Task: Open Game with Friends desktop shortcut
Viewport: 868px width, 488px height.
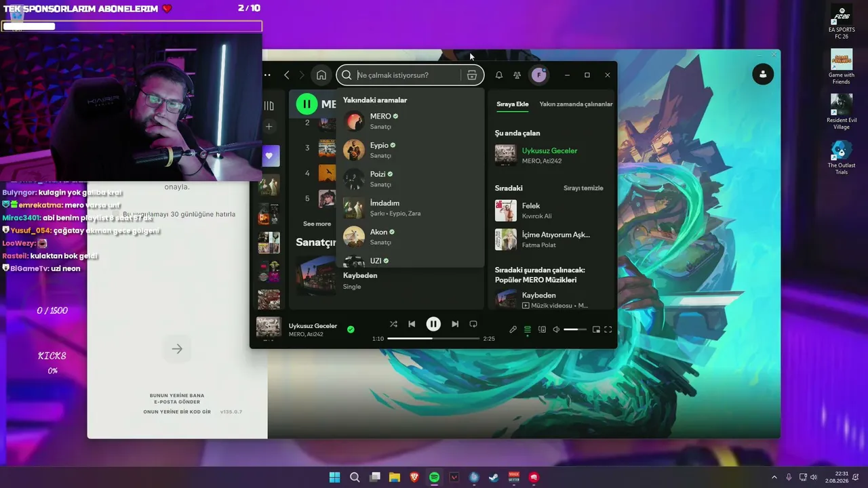Action: 842,67
